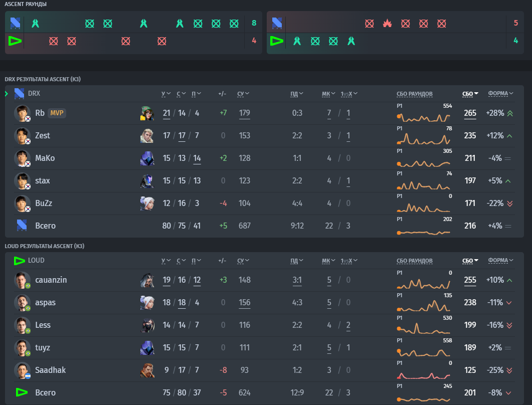Viewport: 532px width, 405px height.
Task: Open MaKo's agent icon in DRX table
Action: (x=147, y=158)
